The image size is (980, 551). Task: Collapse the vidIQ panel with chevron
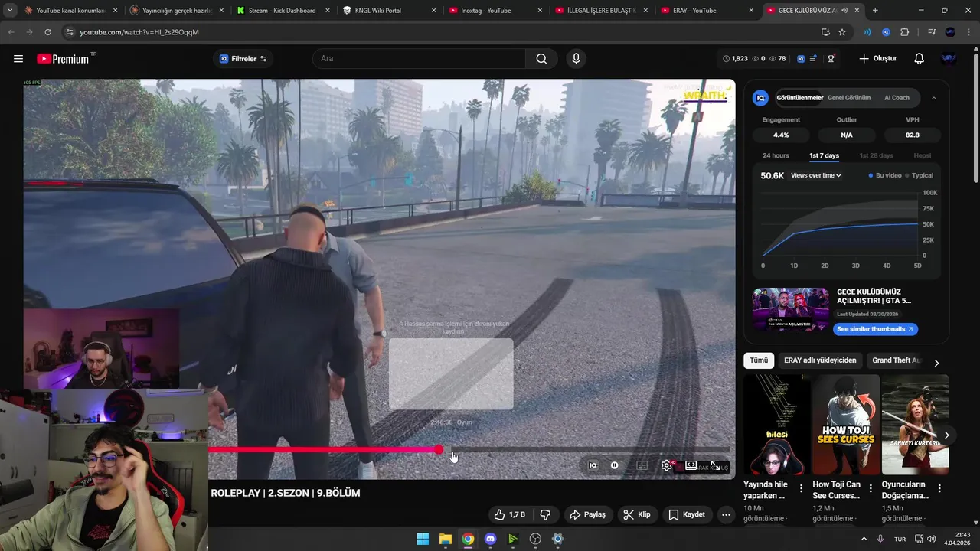pyautogui.click(x=933, y=98)
